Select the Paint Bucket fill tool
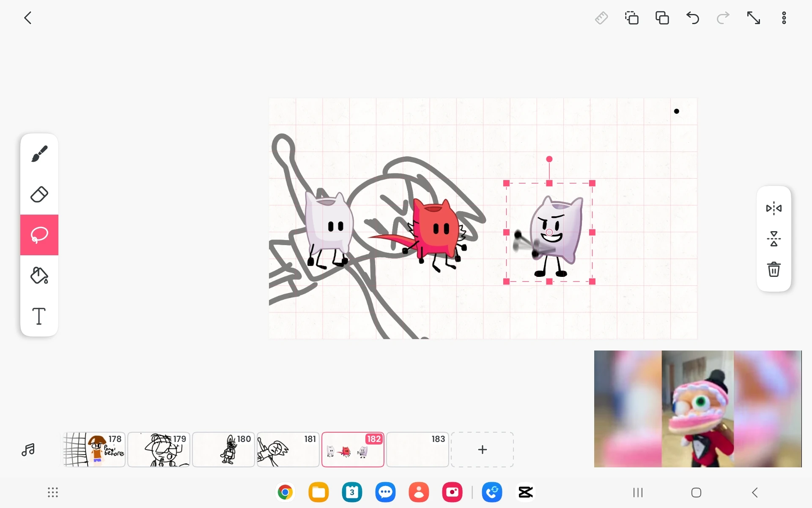812x508 pixels. pos(39,276)
